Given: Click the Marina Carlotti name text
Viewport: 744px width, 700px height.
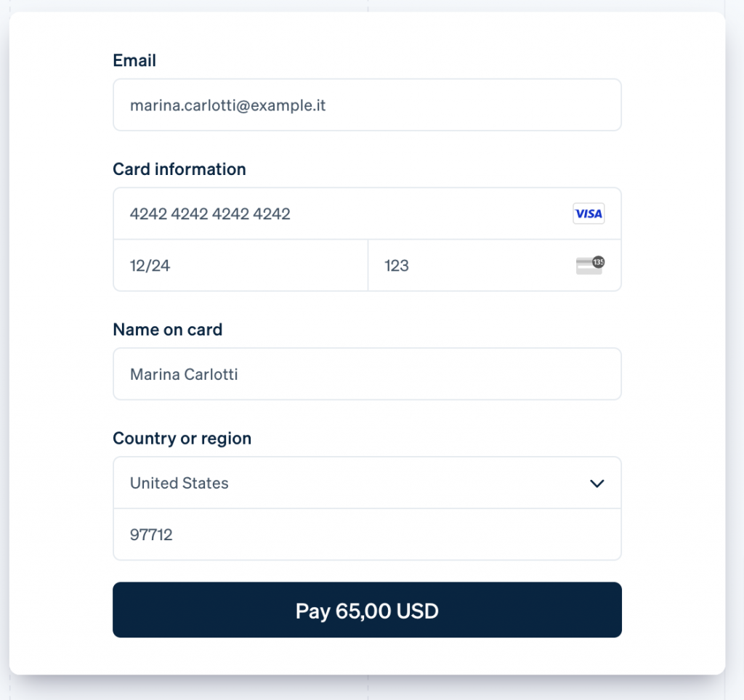Looking at the screenshot, I should click(x=184, y=374).
